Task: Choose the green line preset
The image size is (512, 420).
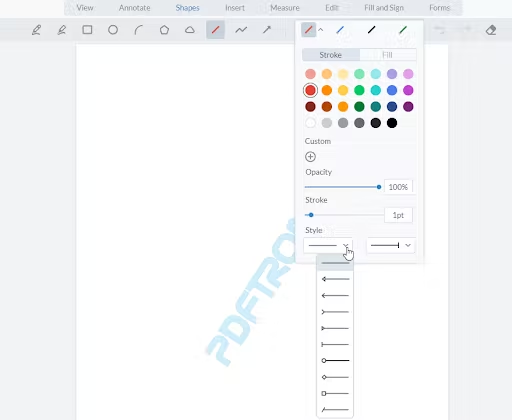Action: pos(403,30)
